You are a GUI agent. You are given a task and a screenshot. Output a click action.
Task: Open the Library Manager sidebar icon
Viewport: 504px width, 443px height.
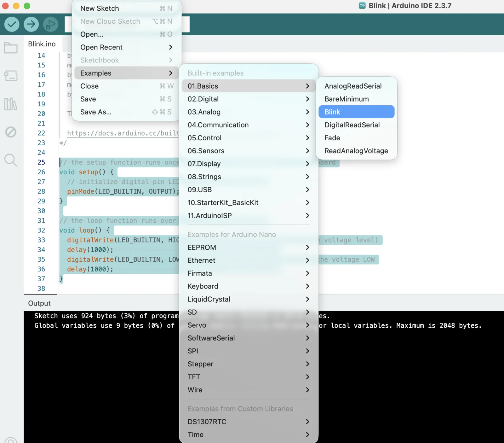point(10,104)
